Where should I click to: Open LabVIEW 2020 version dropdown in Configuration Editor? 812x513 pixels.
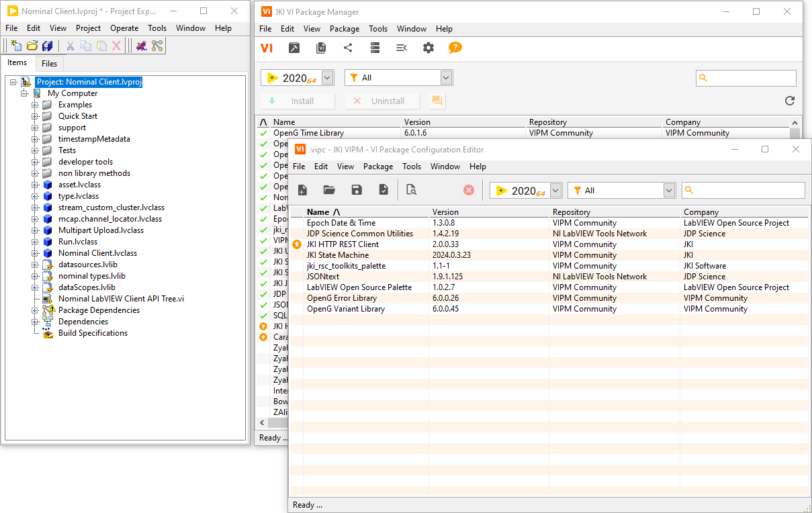555,191
